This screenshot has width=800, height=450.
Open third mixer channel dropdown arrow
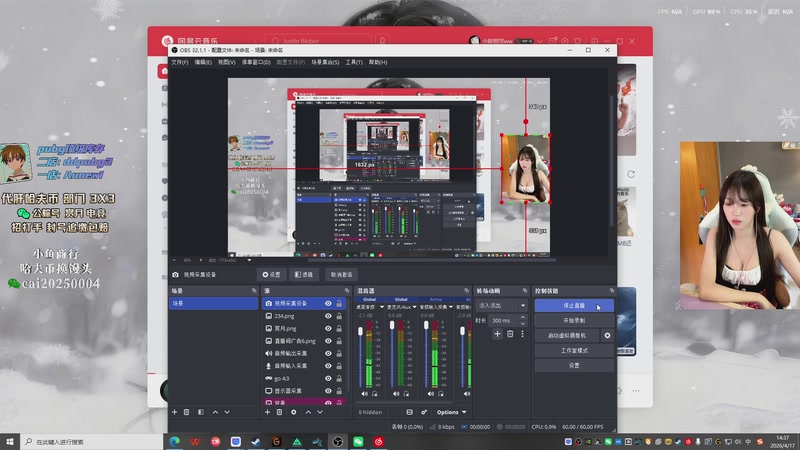pos(451,307)
